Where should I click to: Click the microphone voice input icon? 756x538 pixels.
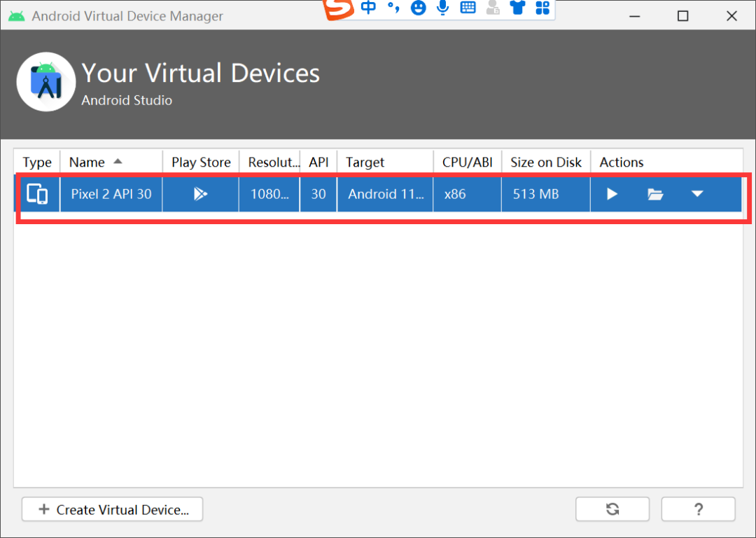click(442, 7)
